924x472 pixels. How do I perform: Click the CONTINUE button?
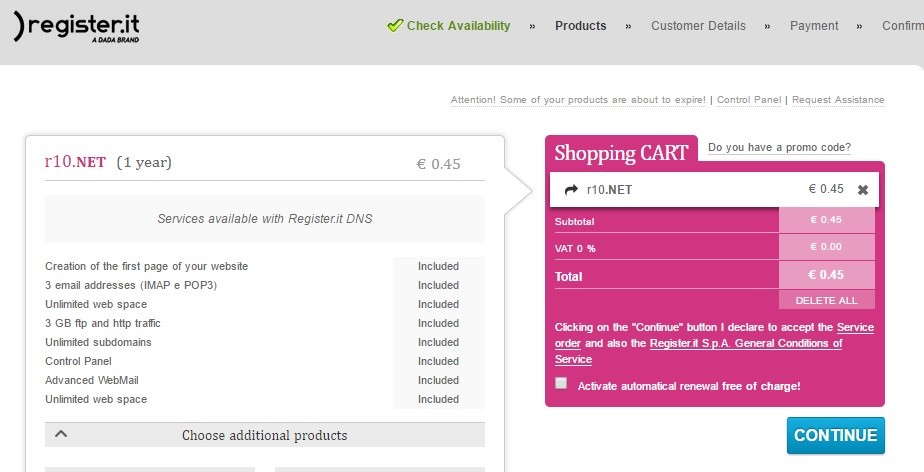836,435
